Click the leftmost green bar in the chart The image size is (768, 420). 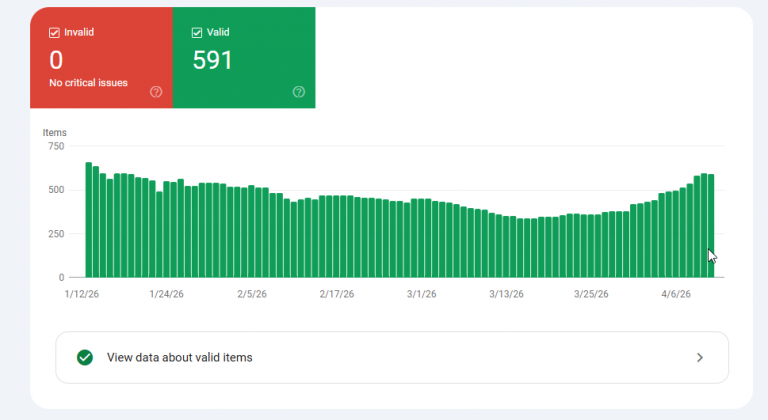89,220
